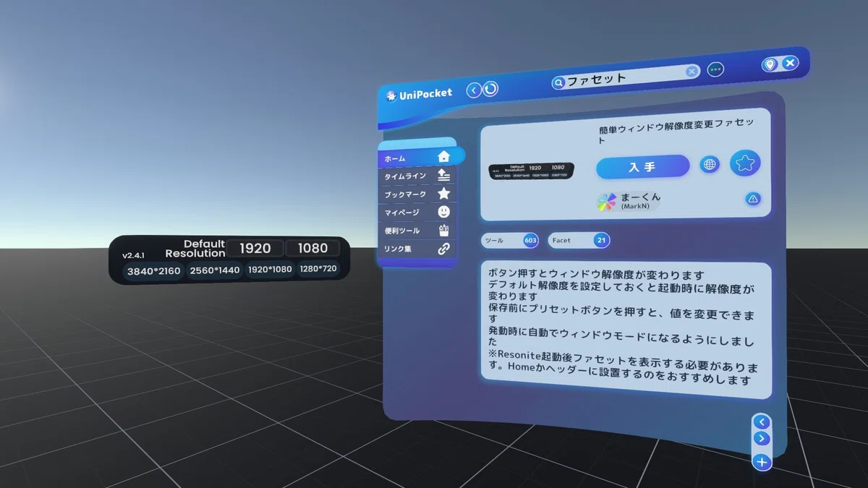The width and height of the screenshot is (868, 488).
Task: Select the Facet 21 tag
Action: tap(578, 240)
